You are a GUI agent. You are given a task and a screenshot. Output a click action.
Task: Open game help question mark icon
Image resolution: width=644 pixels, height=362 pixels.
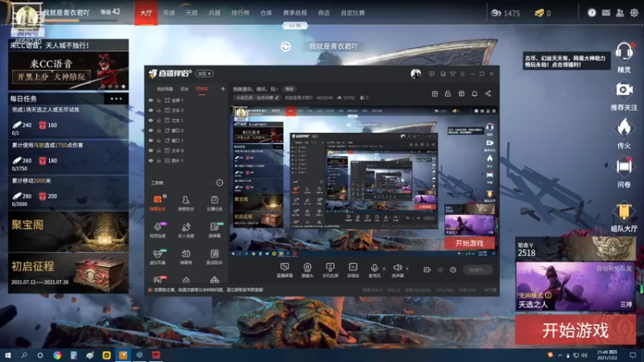click(592, 13)
